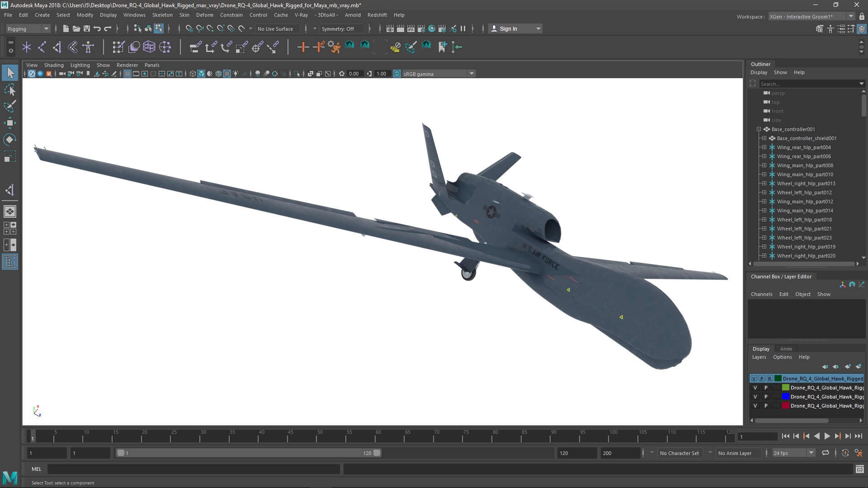Activate the Paint Selection tool
Image resolution: width=868 pixels, height=488 pixels.
(x=10, y=107)
